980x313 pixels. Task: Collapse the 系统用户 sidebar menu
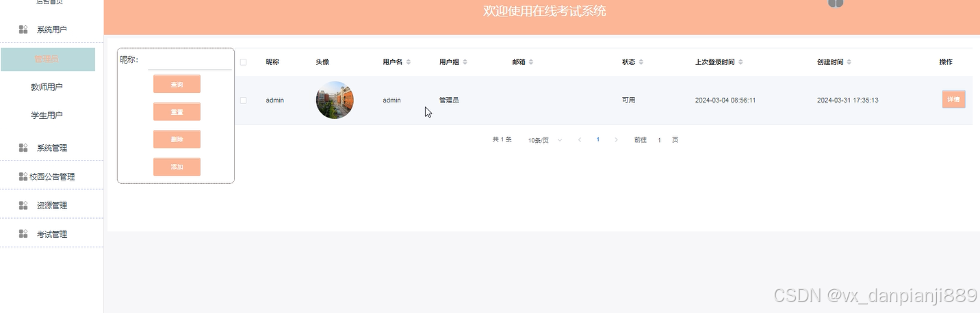(x=52, y=29)
